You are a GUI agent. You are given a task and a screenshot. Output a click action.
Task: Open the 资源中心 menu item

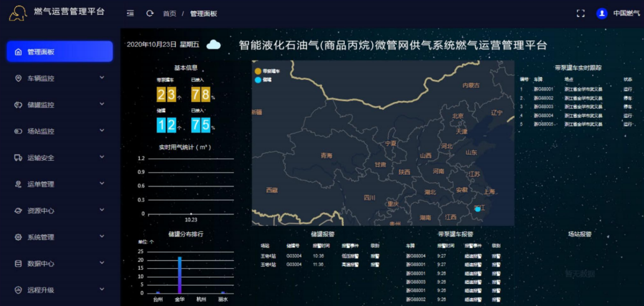(41, 210)
